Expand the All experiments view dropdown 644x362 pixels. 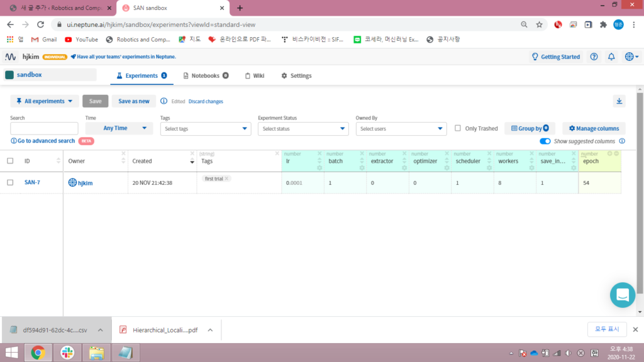click(x=43, y=101)
